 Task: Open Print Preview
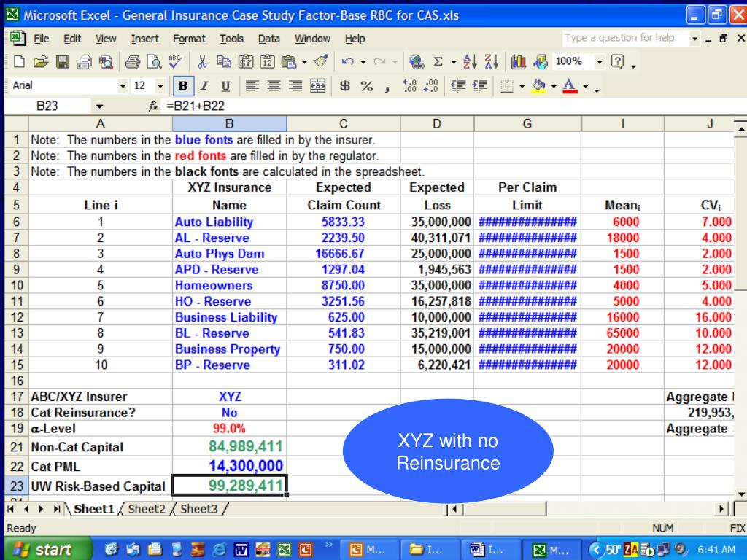point(153,61)
